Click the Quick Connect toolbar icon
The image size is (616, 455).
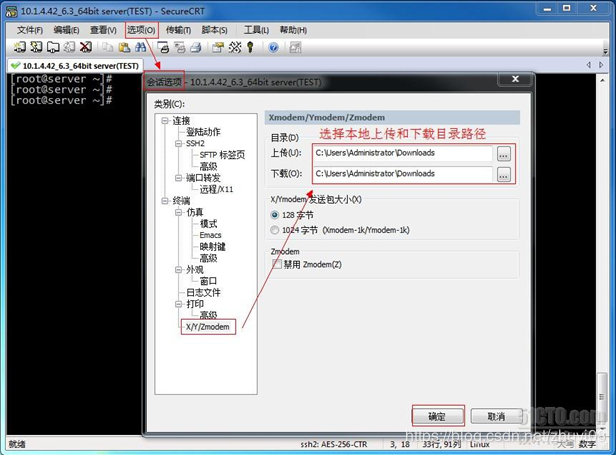(36, 47)
